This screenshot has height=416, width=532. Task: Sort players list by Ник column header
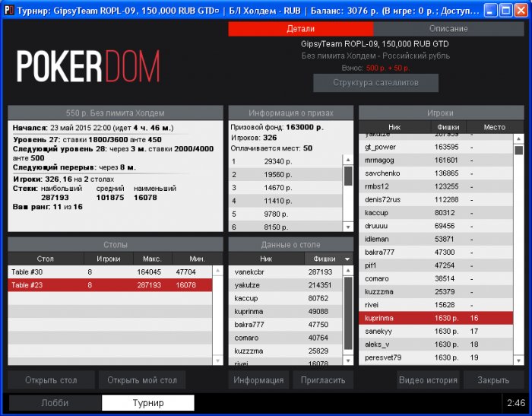394,127
